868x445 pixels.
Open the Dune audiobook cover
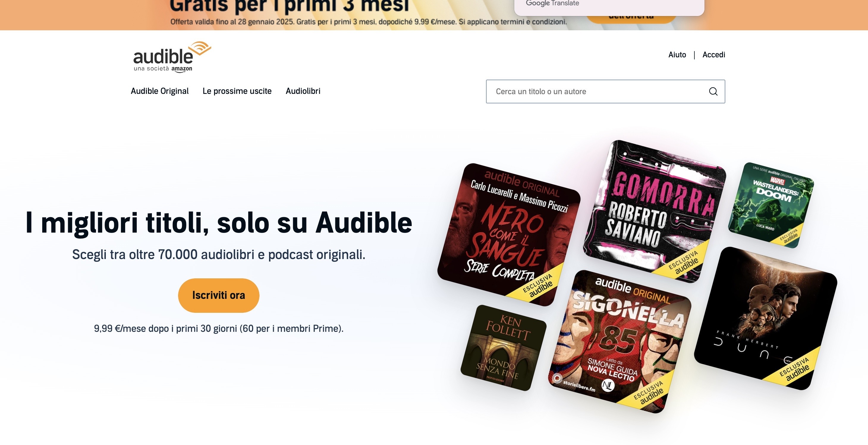coord(765,318)
